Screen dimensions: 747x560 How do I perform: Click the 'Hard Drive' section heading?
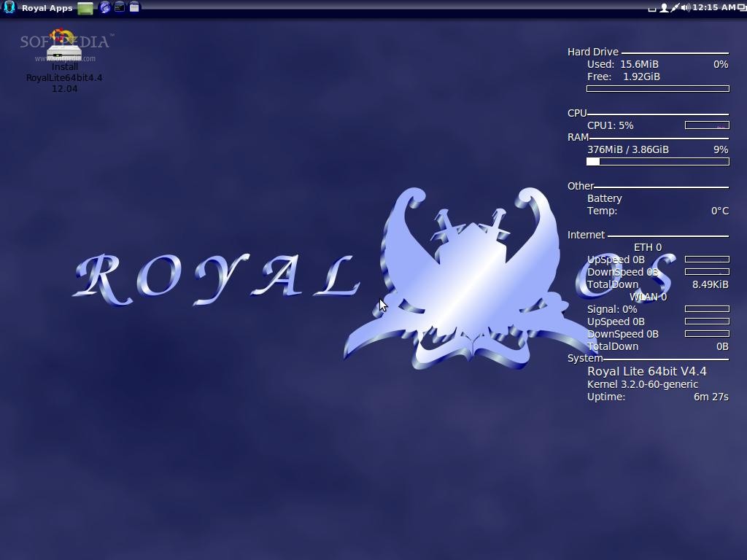pos(592,52)
